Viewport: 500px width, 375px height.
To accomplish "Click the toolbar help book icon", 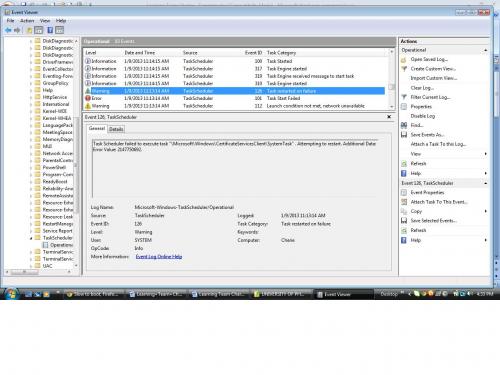I will (x=50, y=30).
